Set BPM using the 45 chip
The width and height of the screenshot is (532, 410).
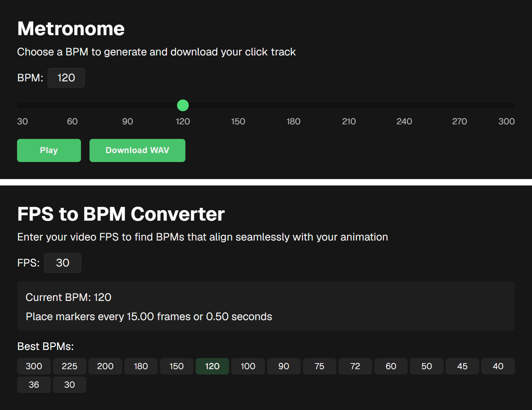coord(462,366)
